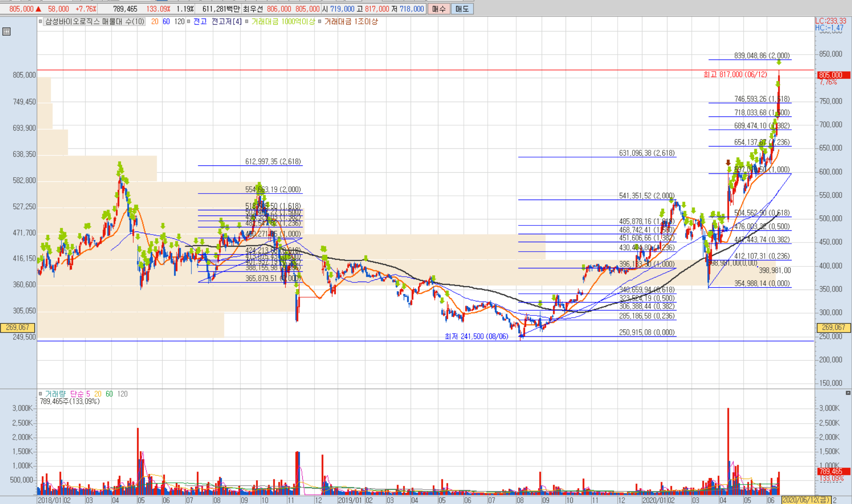Toggle the 삼성바이오로직스 매물대 indicator square
Screen dimensions: 852x504
(x=40, y=22)
